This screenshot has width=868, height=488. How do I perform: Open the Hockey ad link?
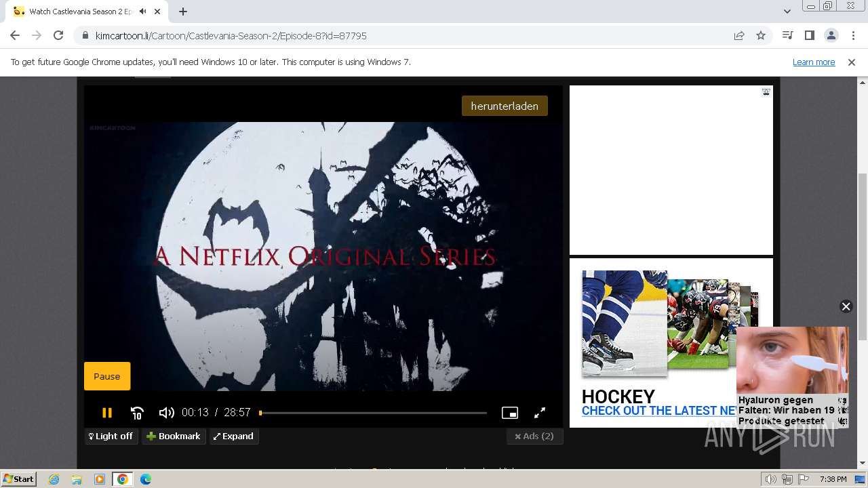tap(659, 411)
